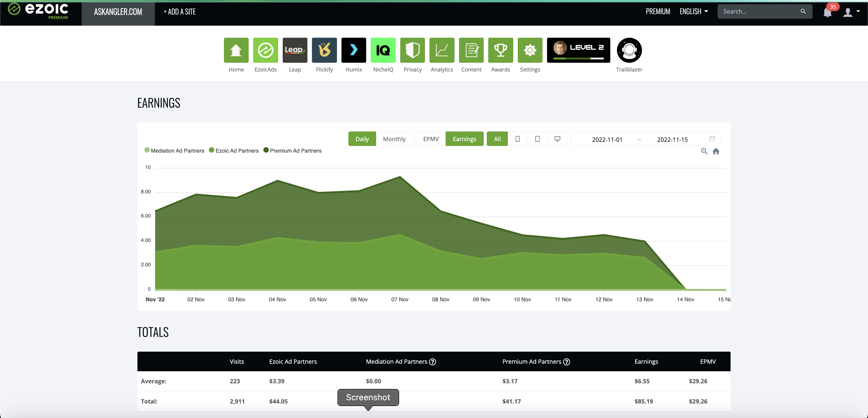Open the NicheIQ icon
868x418 pixels.
click(383, 50)
